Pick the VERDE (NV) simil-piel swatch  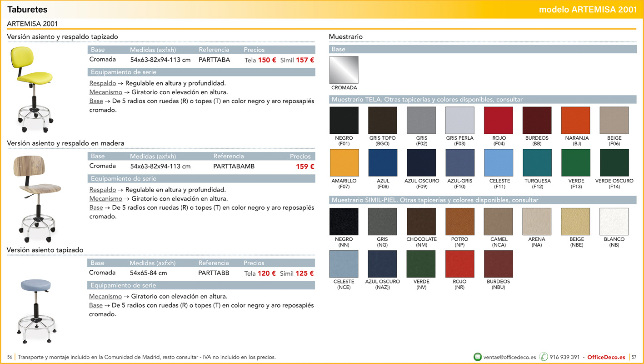point(421,264)
